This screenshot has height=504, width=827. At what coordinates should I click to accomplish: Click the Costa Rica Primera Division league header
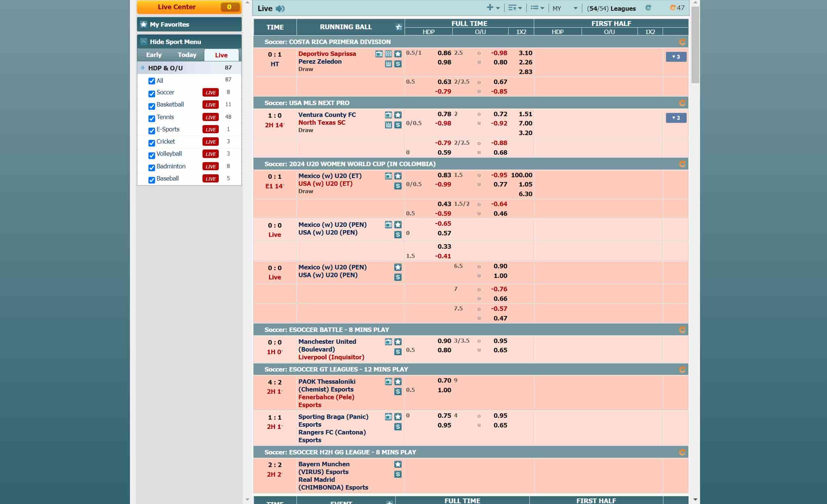(471, 42)
